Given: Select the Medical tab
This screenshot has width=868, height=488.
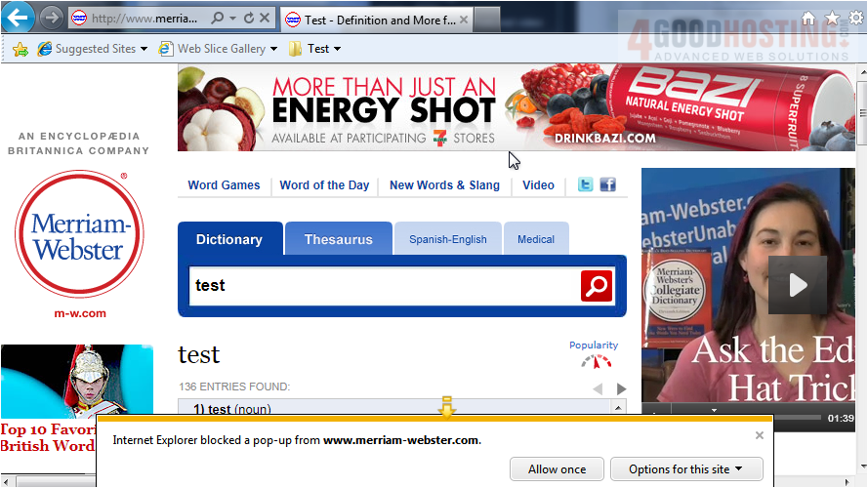Looking at the screenshot, I should [536, 239].
